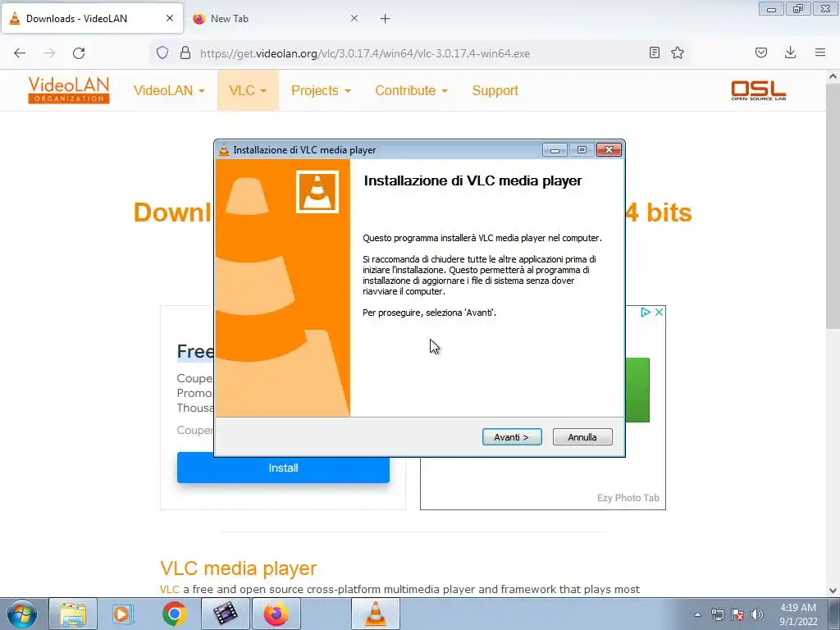
Task: Expand the Projects dropdown menu
Action: (x=321, y=90)
